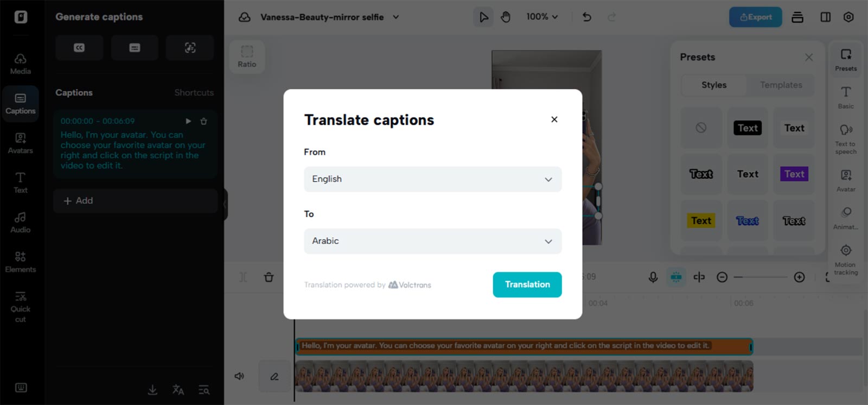The image size is (868, 405).
Task: Select the Styles tab in Presets
Action: pyautogui.click(x=714, y=85)
